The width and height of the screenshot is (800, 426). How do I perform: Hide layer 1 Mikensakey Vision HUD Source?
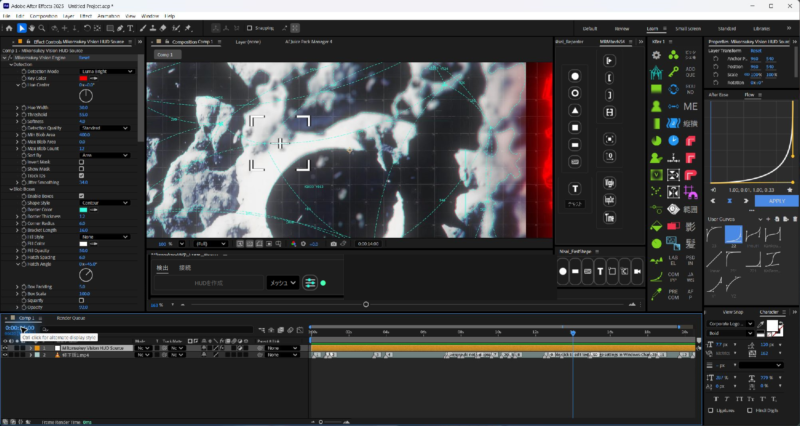click(x=5, y=348)
